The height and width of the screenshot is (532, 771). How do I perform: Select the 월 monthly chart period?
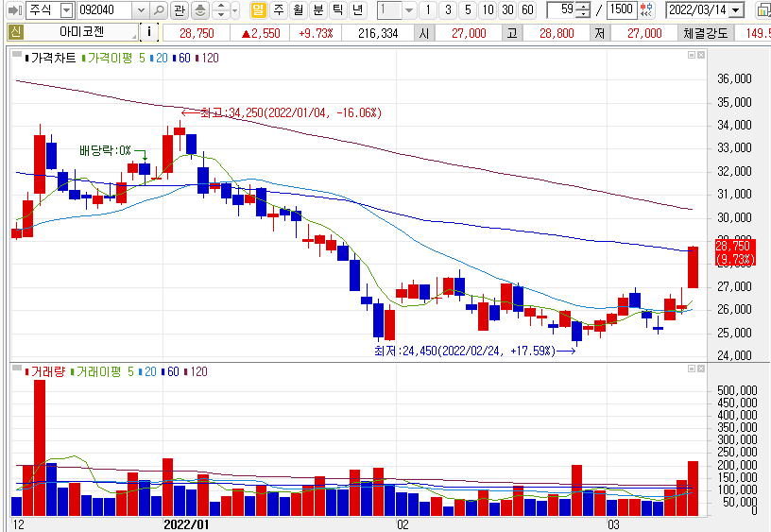point(298,9)
